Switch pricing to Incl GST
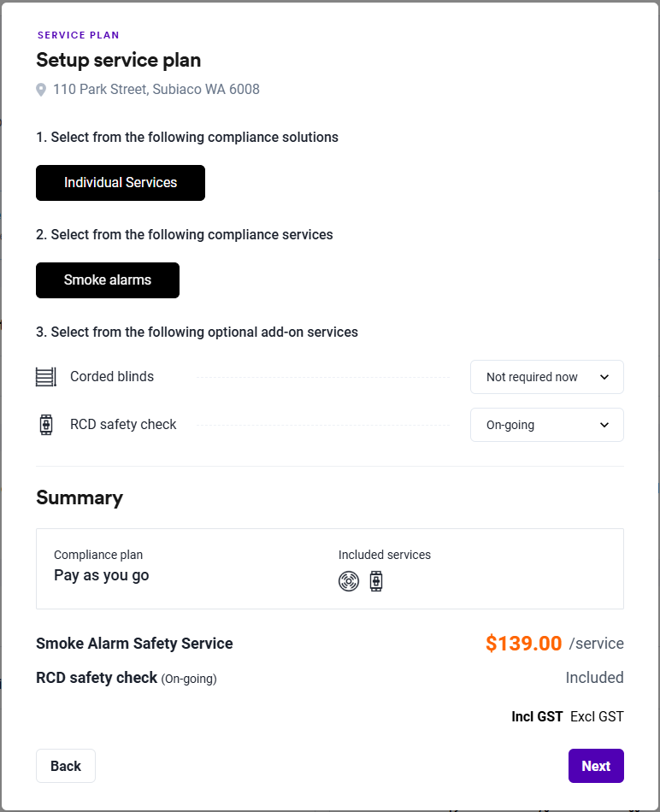 coord(537,716)
